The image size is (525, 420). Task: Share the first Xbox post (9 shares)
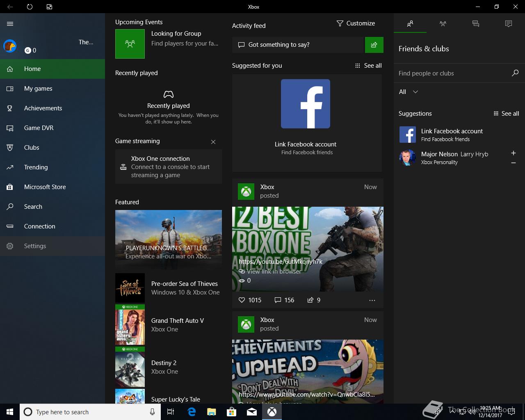314,300
